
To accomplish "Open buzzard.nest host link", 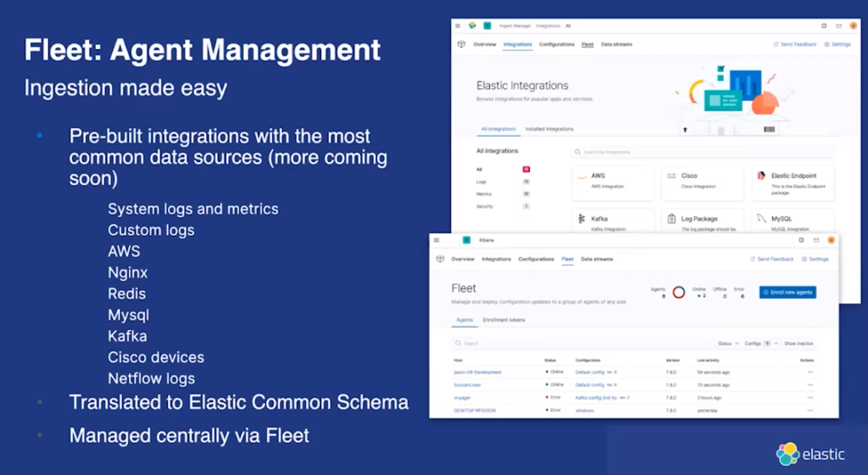I will (x=467, y=385).
